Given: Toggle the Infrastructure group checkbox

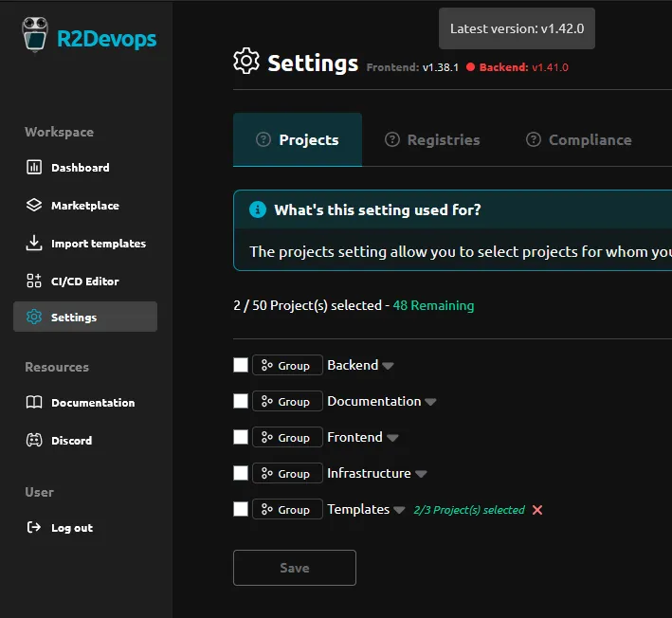Looking at the screenshot, I should point(241,473).
